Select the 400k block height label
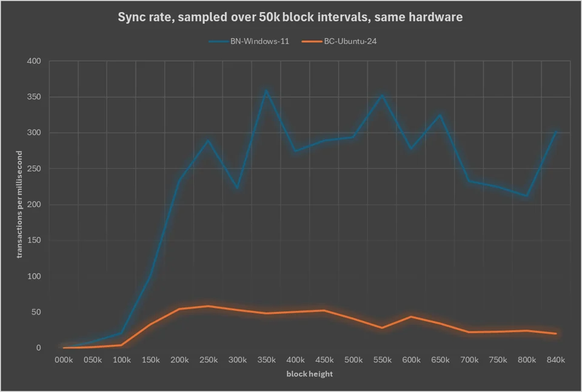582x392 pixels. tap(295, 360)
